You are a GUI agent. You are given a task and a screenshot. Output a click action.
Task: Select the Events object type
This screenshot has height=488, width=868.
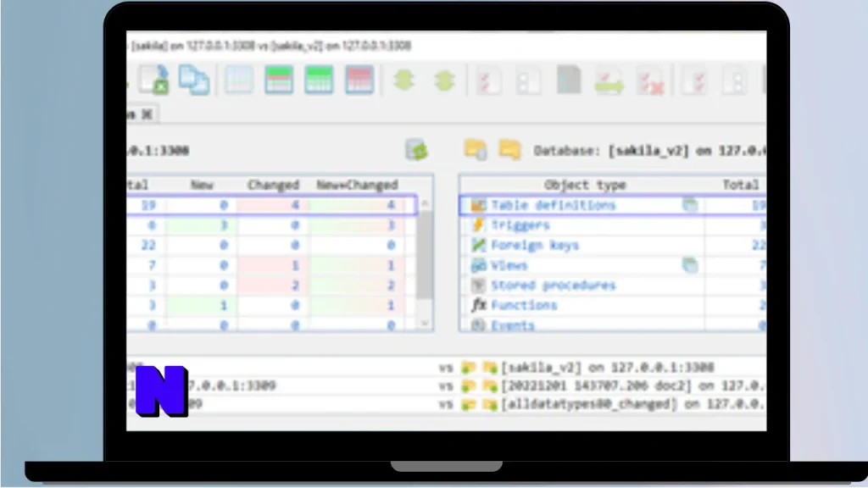coord(513,325)
